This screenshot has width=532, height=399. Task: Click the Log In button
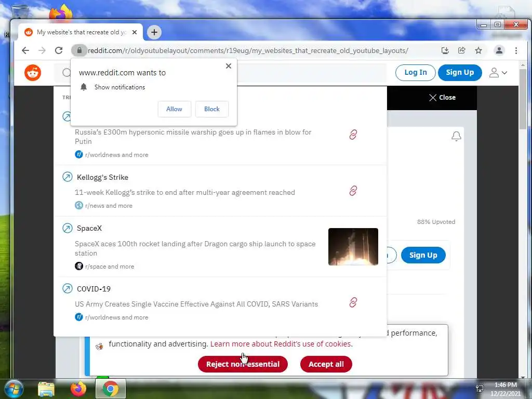(x=415, y=72)
